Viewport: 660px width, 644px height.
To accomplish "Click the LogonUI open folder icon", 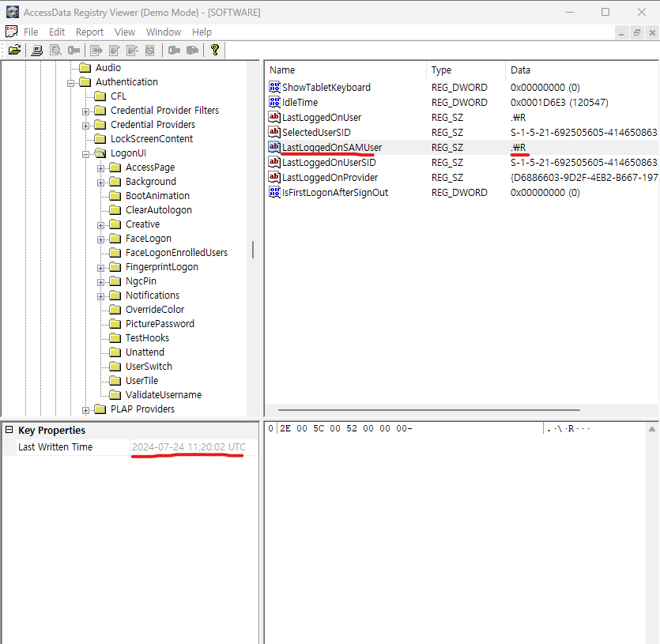I will [100, 153].
